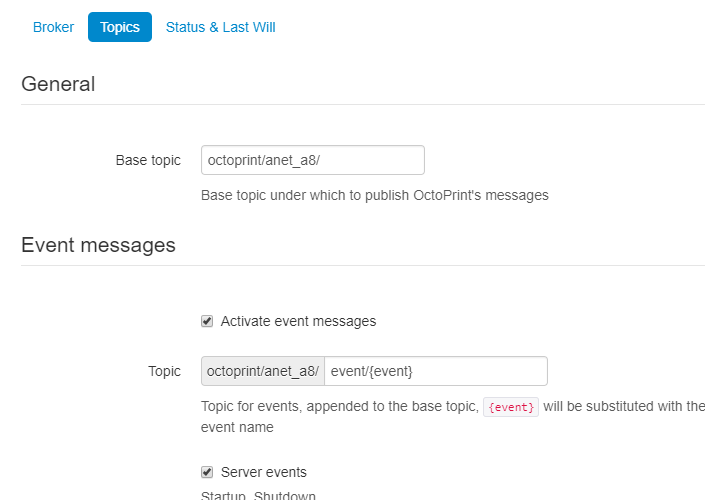The height and width of the screenshot is (500, 705).
Task: Click the red {event} placeholder tag
Action: [511, 407]
